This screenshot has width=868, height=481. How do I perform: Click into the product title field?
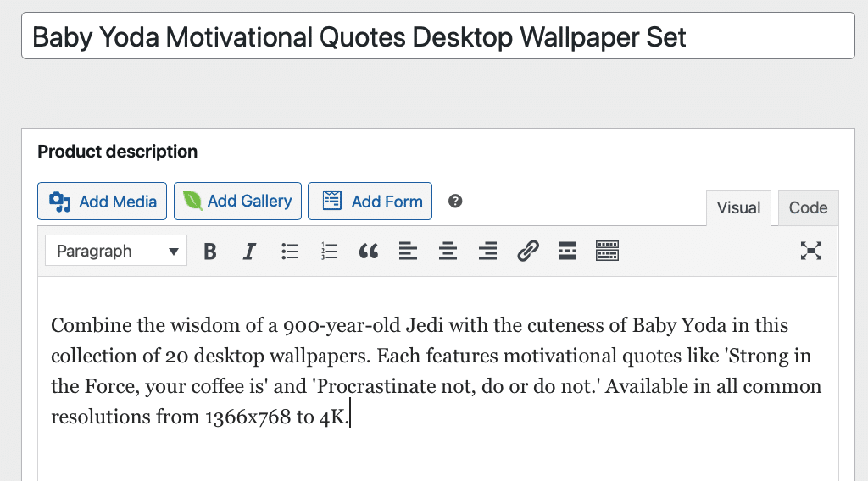[438, 36]
